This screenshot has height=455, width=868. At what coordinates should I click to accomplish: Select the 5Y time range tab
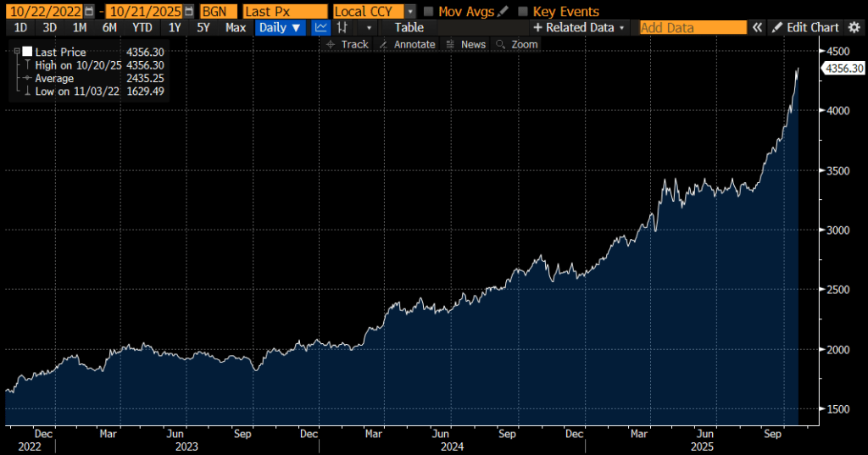203,28
